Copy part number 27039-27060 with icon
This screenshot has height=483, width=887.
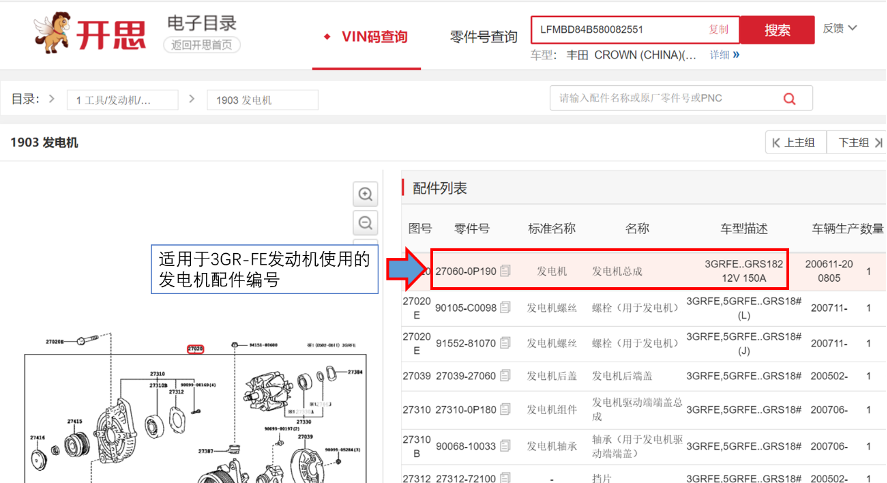pyautogui.click(x=505, y=375)
